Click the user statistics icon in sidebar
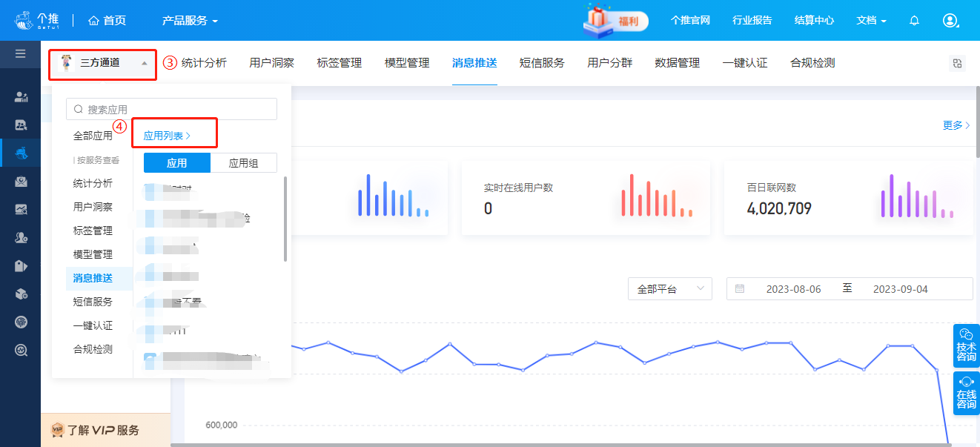Image resolution: width=980 pixels, height=447 pixels. (x=21, y=97)
